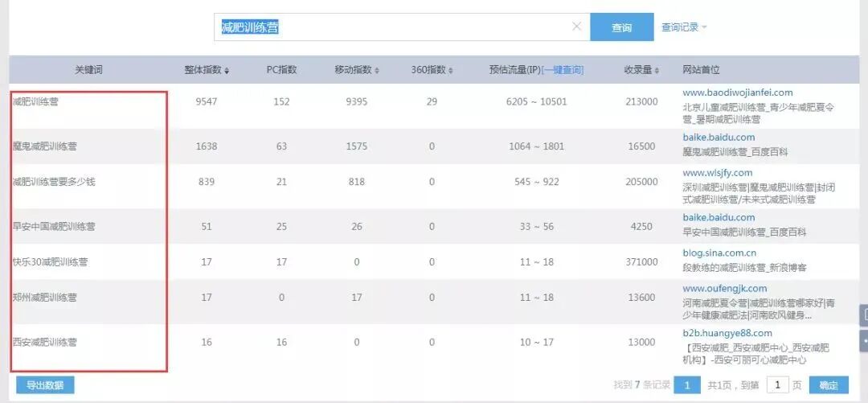This screenshot has height=403, width=868.
Task: Open www.baodiwojianfei.com link
Action: (737, 93)
